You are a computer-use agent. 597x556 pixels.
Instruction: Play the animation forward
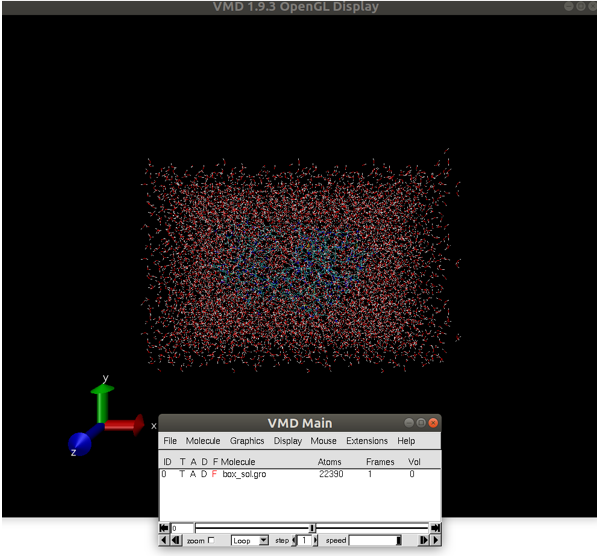[436, 540]
